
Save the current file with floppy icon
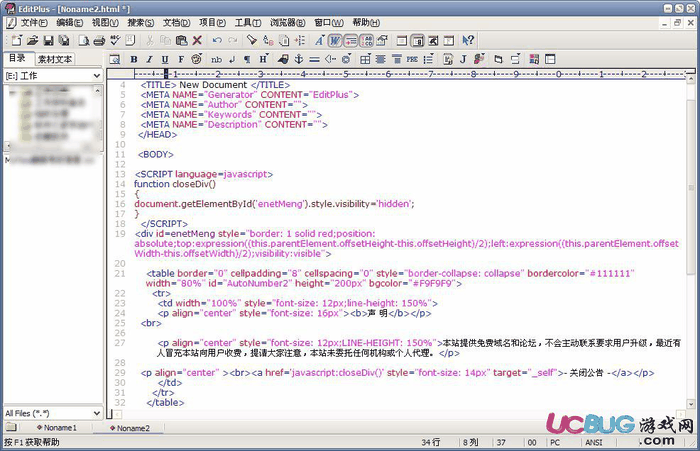pyautogui.click(x=48, y=41)
